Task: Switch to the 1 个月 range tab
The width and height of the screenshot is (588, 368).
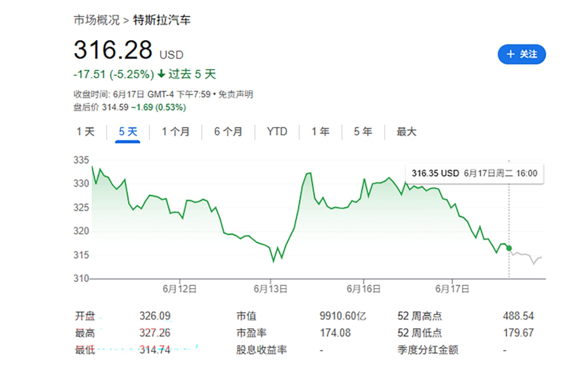Action: 175,132
